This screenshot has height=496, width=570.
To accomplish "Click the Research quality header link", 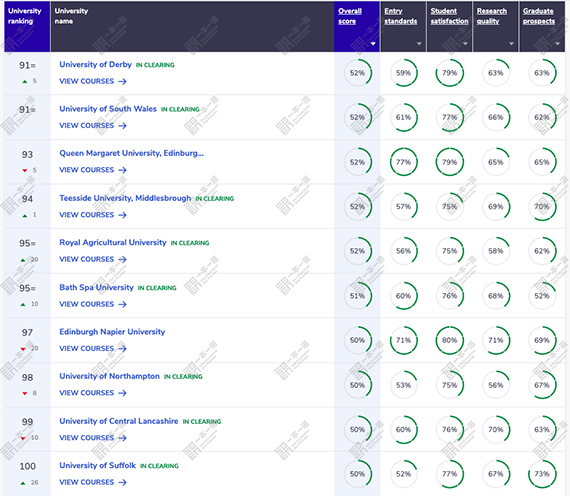I will coord(491,16).
